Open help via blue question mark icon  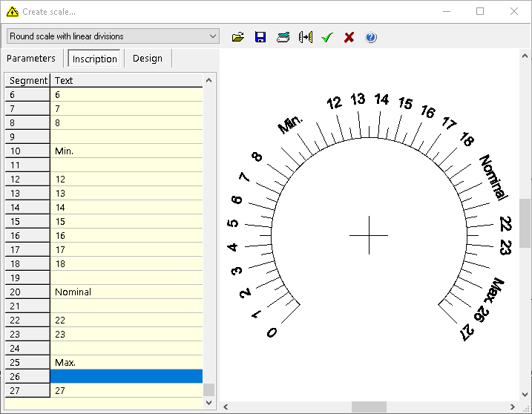[371, 37]
